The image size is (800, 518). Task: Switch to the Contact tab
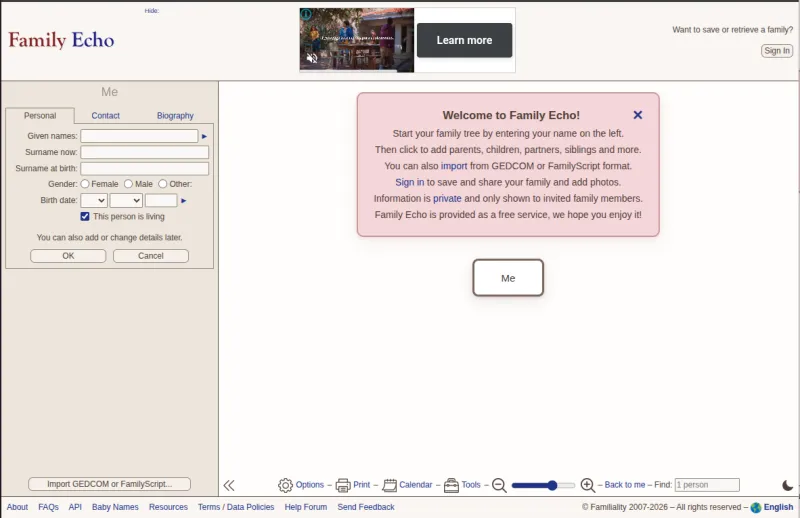pyautogui.click(x=106, y=116)
